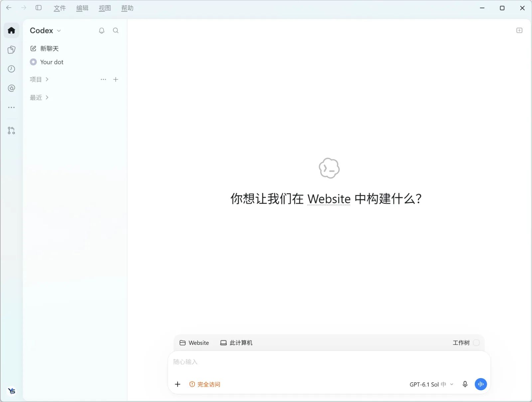Focus the 随心输入 message input
532x402 pixels.
click(329, 362)
